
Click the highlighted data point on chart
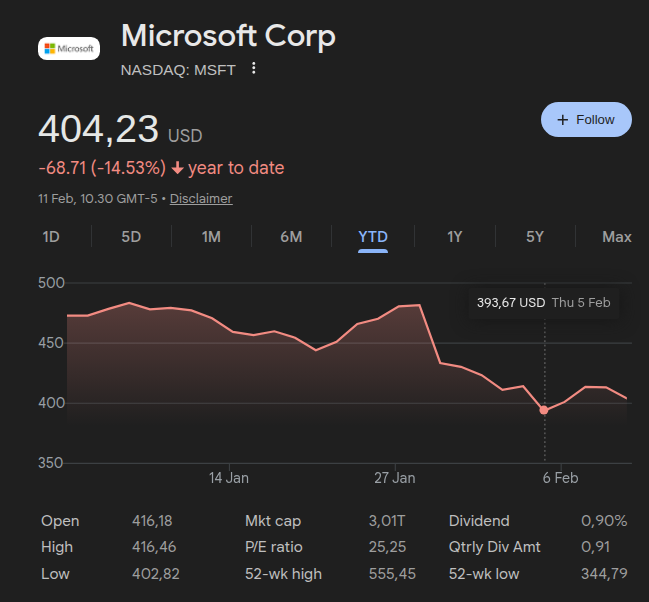[544, 410]
